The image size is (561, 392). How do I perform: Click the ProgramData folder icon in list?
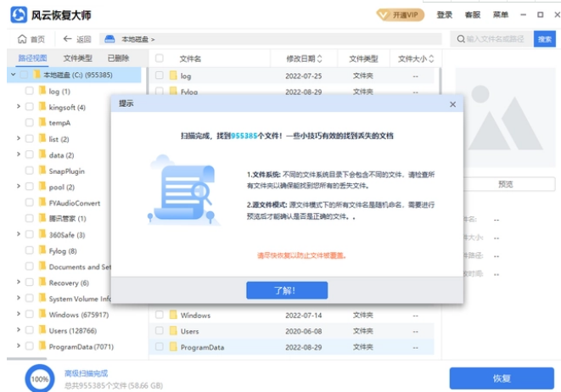pyautogui.click(x=173, y=346)
